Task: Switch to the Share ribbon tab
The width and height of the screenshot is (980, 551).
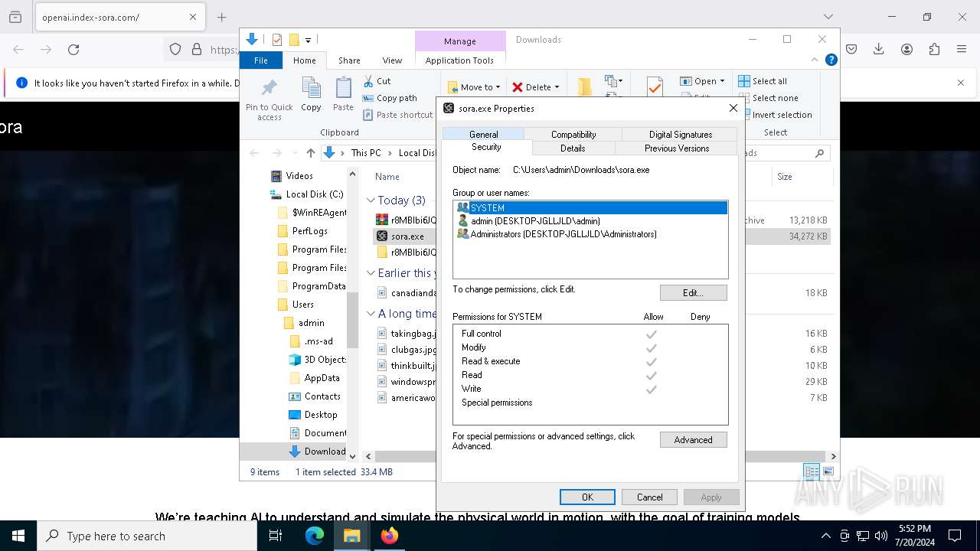Action: point(349,60)
